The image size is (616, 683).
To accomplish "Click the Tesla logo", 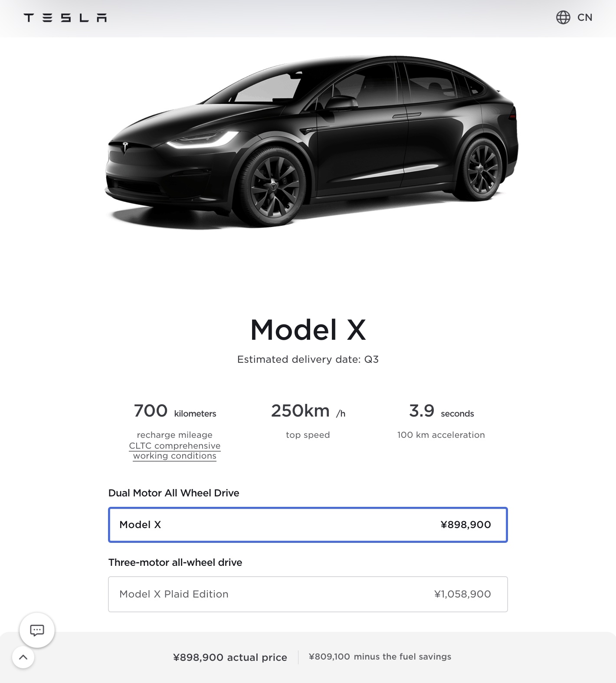I will click(x=65, y=18).
